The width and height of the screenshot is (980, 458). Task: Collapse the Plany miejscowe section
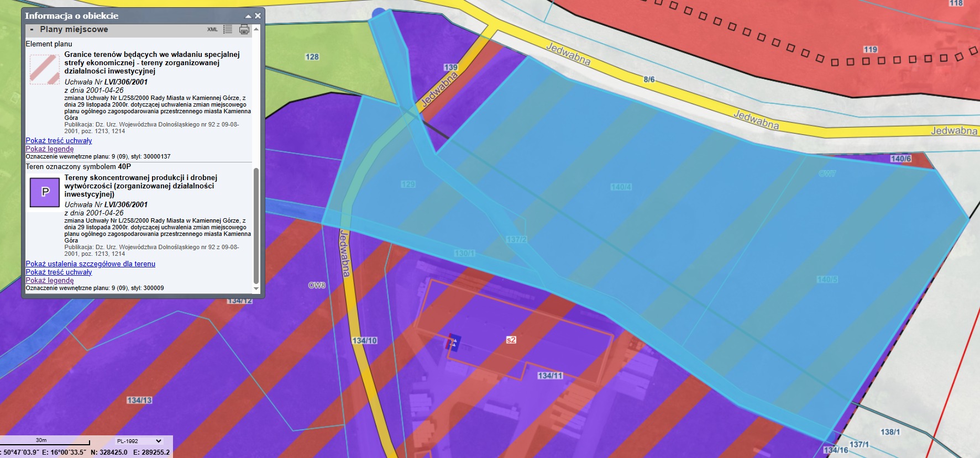click(x=32, y=30)
